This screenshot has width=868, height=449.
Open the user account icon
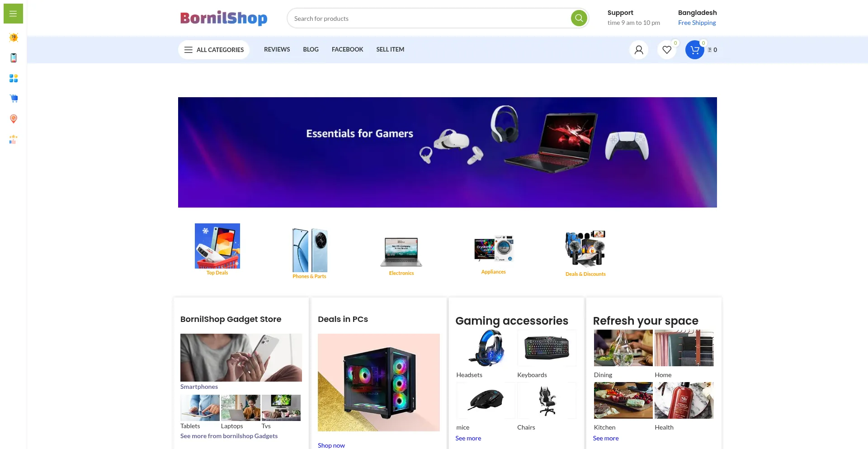click(639, 50)
